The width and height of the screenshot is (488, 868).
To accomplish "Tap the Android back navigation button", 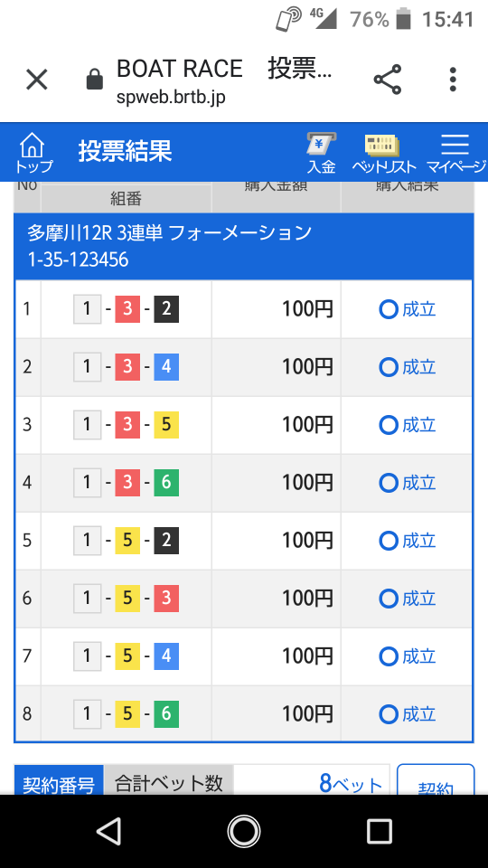I will click(108, 831).
